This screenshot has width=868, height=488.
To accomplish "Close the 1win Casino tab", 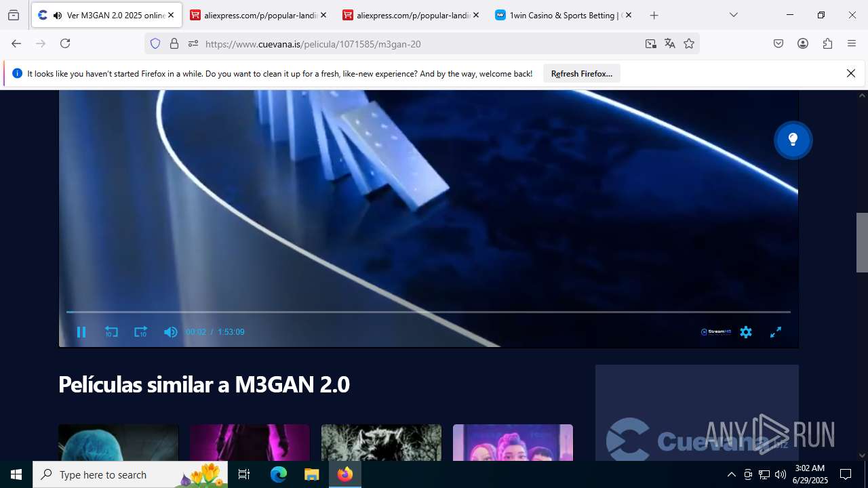I will 629,15.
